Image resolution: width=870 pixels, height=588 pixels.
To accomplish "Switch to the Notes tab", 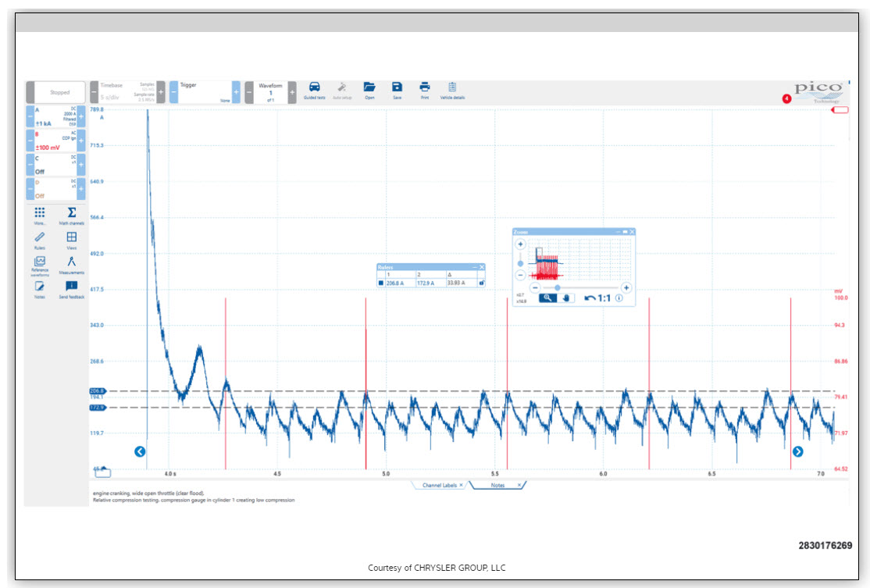I will click(x=497, y=485).
